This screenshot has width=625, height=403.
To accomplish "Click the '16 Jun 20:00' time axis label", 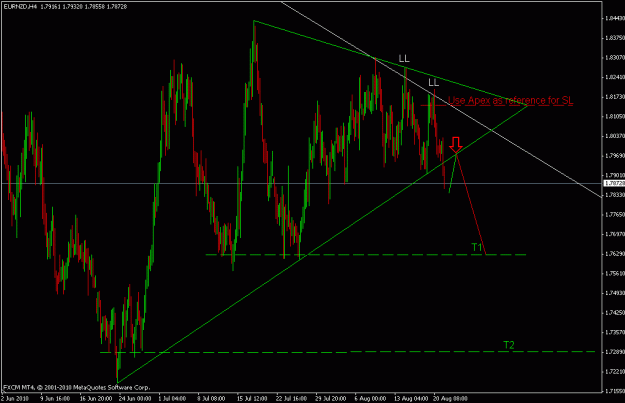I will (x=94, y=398).
